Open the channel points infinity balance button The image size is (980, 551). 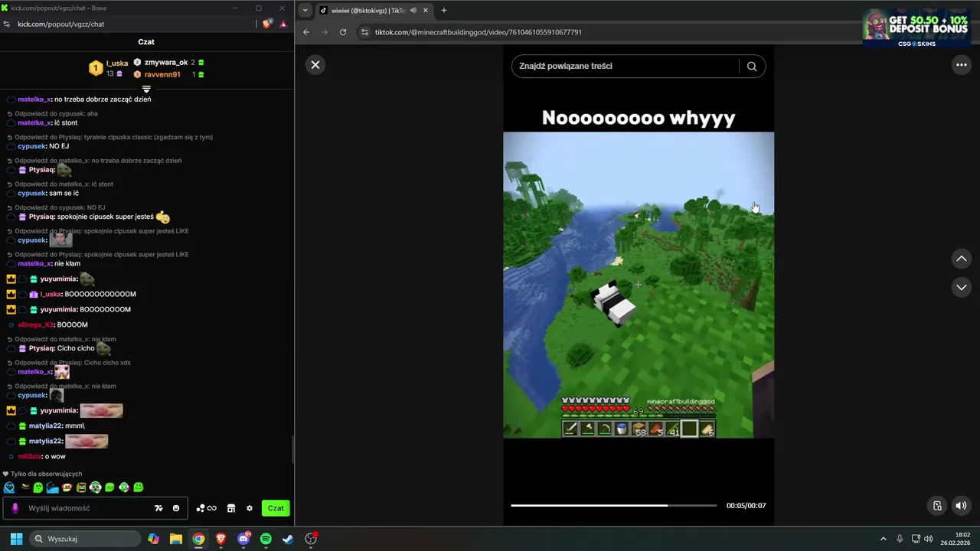[207, 508]
